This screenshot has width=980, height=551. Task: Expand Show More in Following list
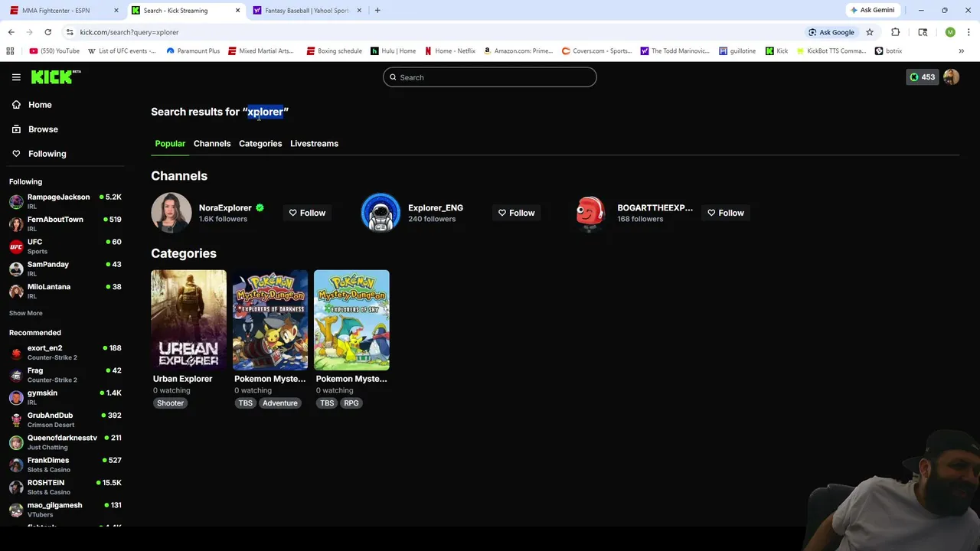point(26,313)
